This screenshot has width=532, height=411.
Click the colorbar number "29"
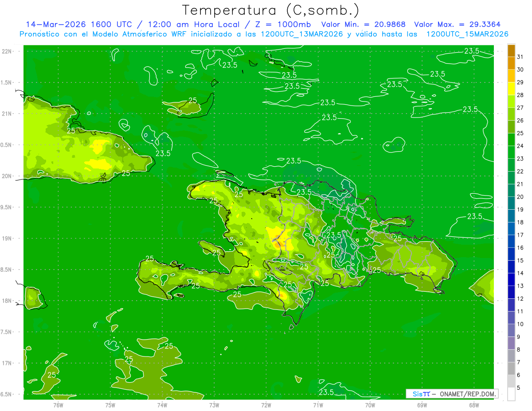pos(520,82)
